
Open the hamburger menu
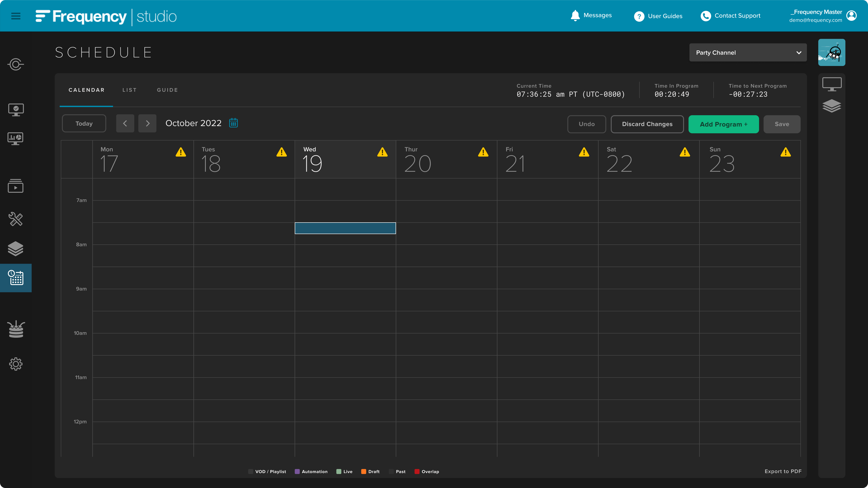pyautogui.click(x=16, y=16)
